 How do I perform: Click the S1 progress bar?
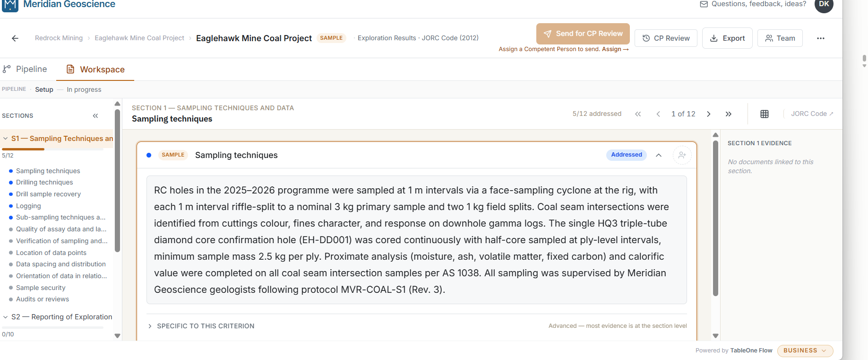tap(52, 149)
